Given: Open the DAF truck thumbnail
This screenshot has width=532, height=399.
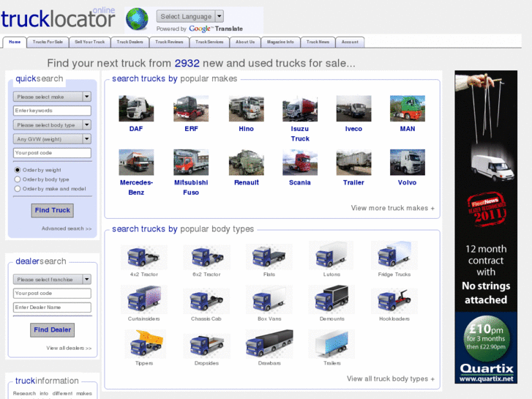Looking at the screenshot, I should point(136,108).
